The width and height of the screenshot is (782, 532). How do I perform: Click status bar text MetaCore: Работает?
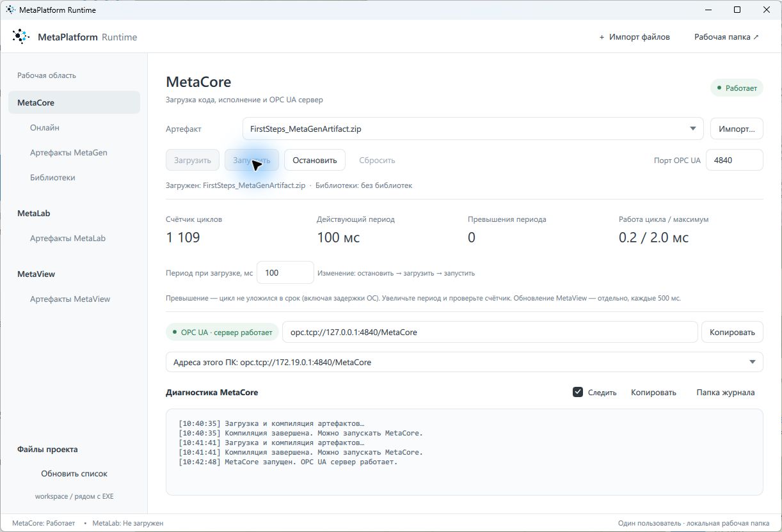pos(44,523)
